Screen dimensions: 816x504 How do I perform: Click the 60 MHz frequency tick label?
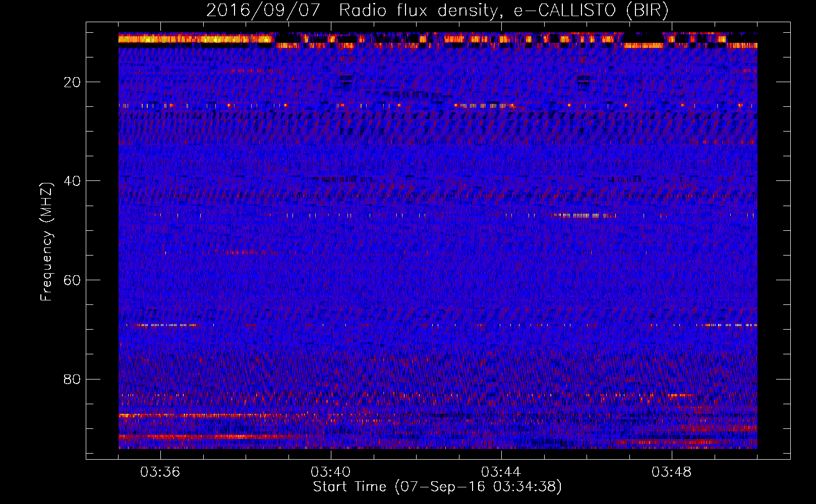[x=73, y=280]
